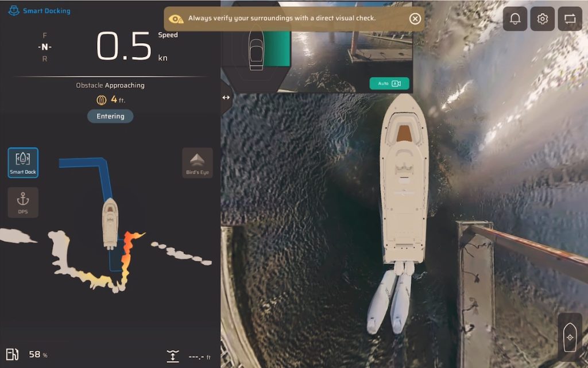Open depth reading via the water depth icon
This screenshot has height=368, width=588.
(173, 356)
